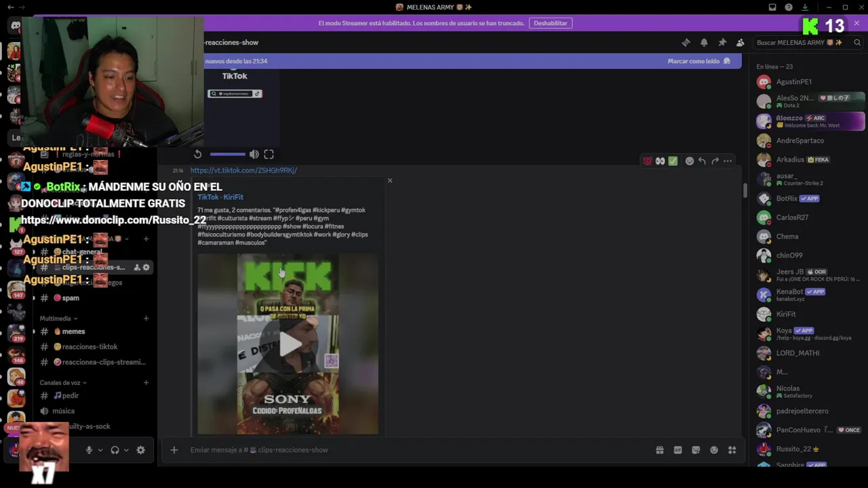Open Russito_22 member profile
Screen dimensions: 868x488
pos(810,449)
